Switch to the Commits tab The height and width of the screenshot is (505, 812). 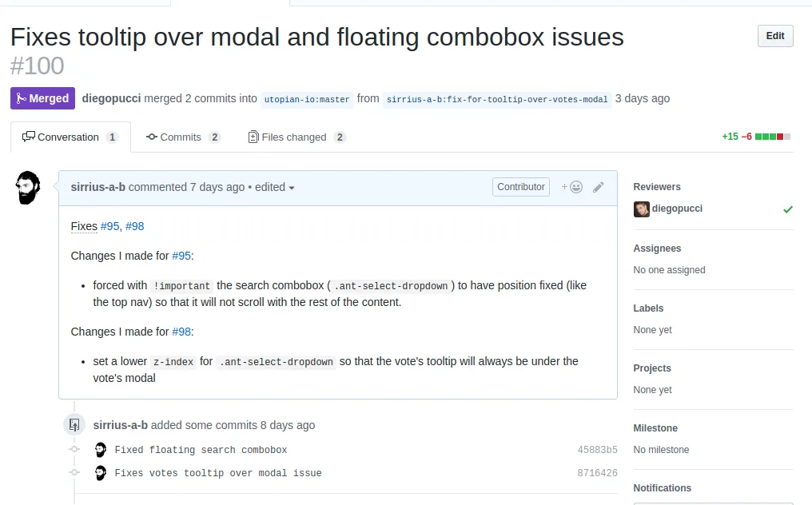point(183,137)
